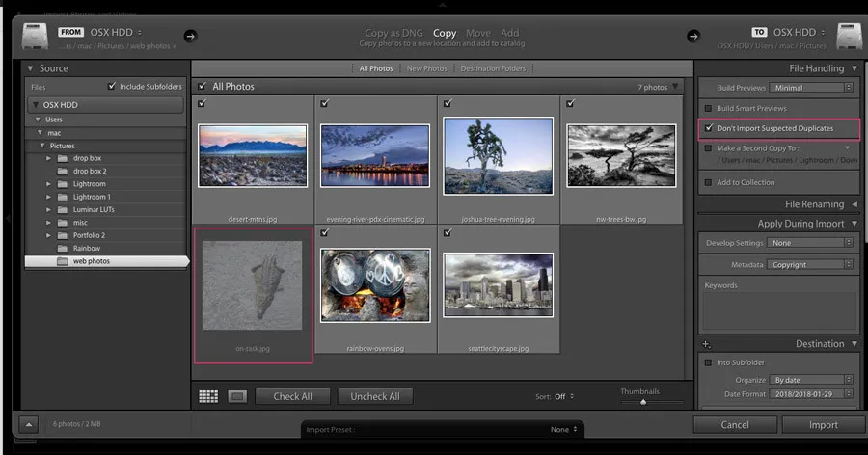868x455 pixels.
Task: Open the Metadata Copyright dropdown
Action: click(812, 264)
